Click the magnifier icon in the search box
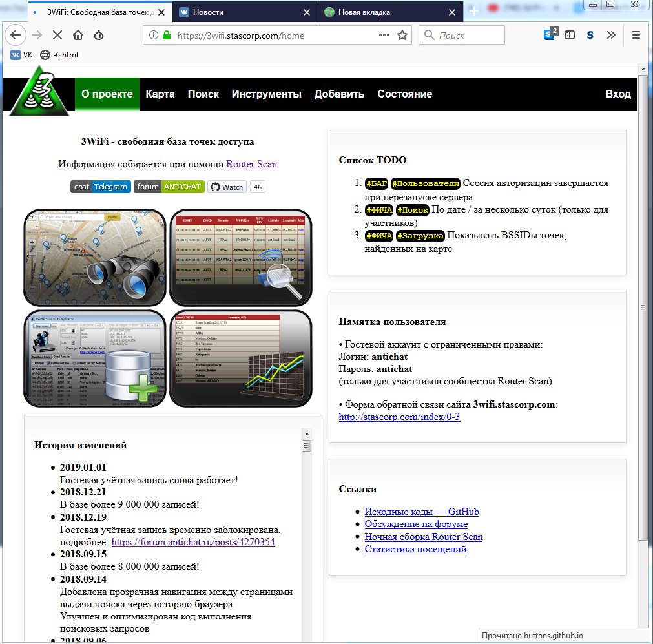Screen dimensions: 653x644 tap(429, 35)
